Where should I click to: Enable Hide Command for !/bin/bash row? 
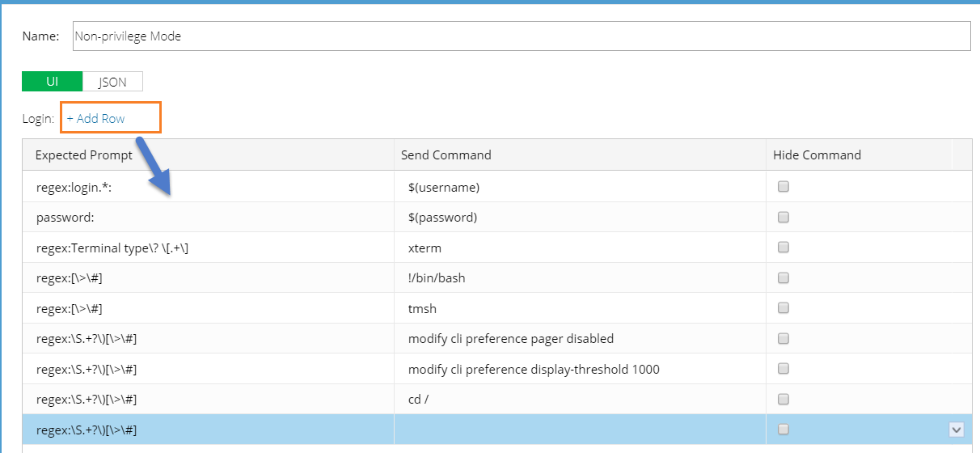tap(783, 277)
